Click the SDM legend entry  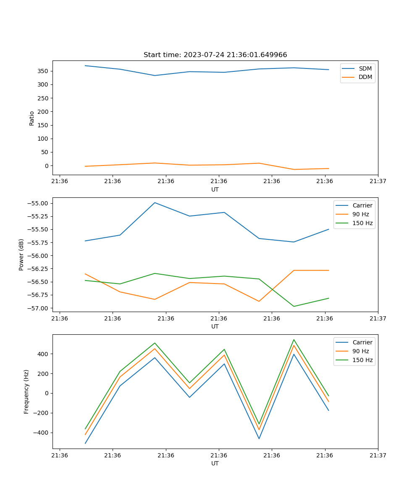(x=365, y=68)
